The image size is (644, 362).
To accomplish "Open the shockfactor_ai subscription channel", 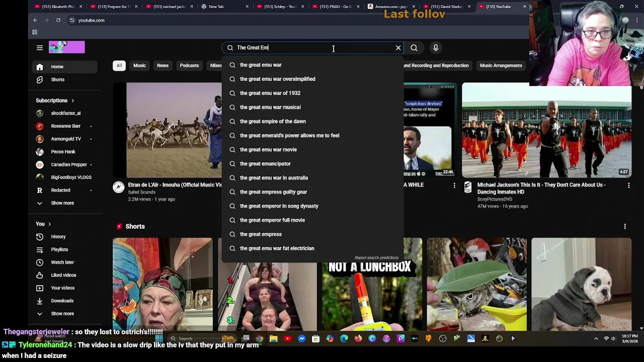I will point(65,113).
